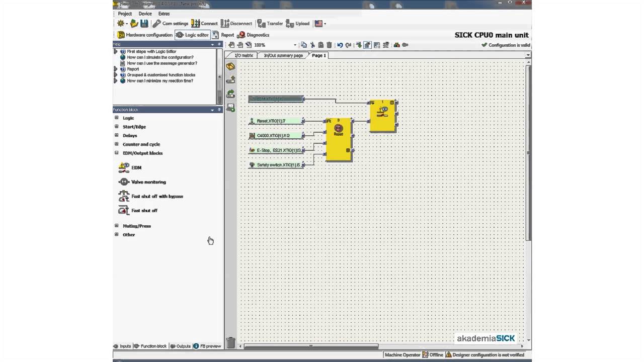
Task: Click second zoom icon left of 100%
Action: coord(240,45)
